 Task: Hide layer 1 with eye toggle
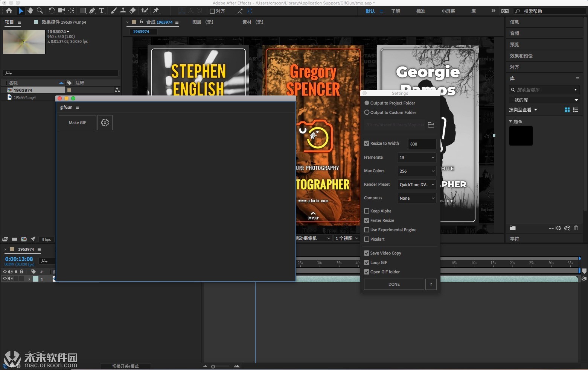5,279
